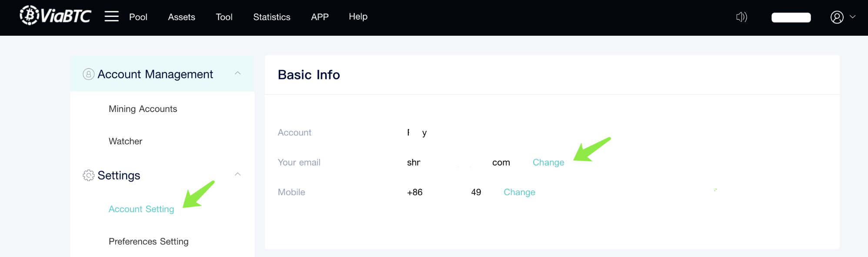
Task: Click the Account Management person icon
Action: 89,74
